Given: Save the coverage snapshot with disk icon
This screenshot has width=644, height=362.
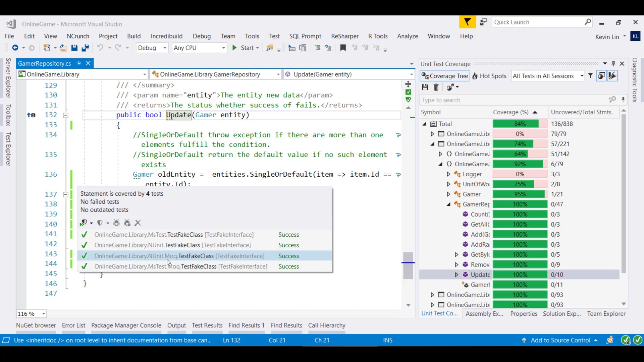Looking at the screenshot, I should point(425,87).
